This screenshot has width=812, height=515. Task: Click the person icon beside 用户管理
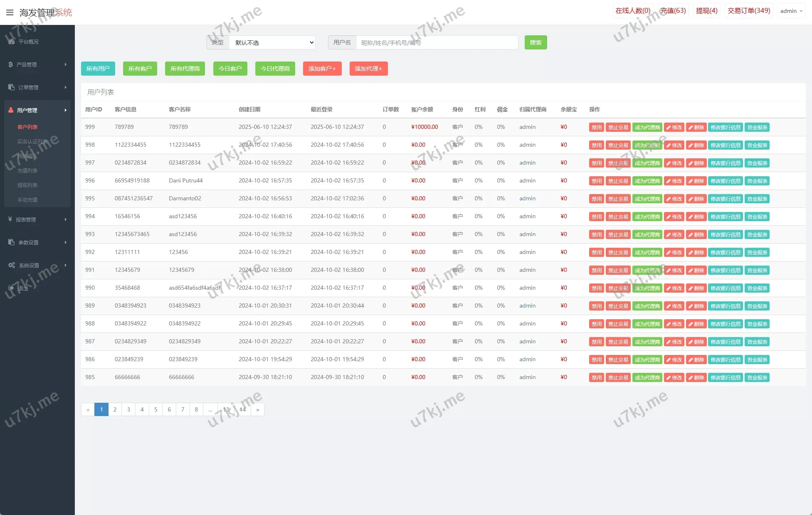tap(11, 110)
